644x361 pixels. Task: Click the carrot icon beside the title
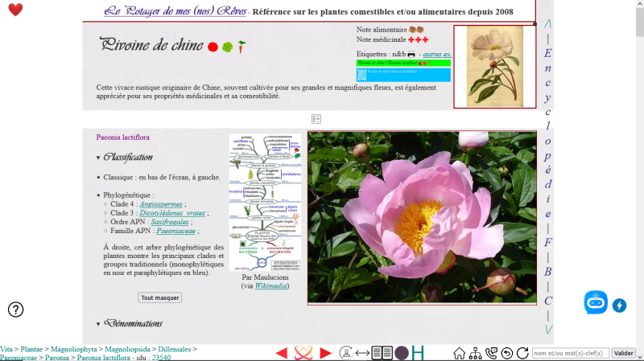pyautogui.click(x=242, y=47)
